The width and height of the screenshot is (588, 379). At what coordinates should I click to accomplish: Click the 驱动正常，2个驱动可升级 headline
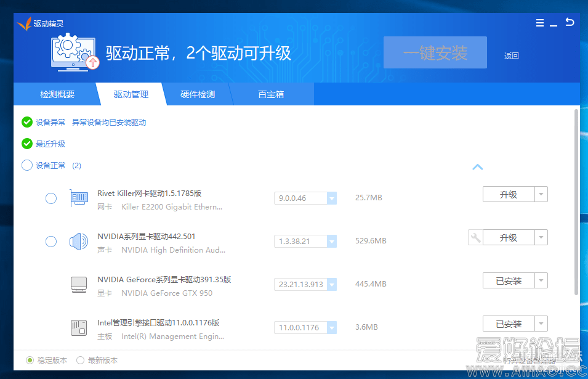click(x=198, y=53)
